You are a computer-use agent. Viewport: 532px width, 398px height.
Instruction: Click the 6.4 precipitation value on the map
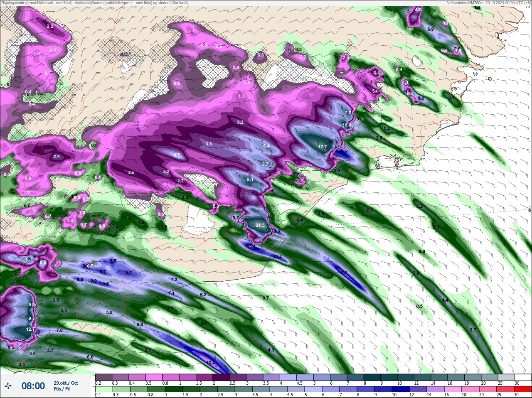click(x=266, y=146)
